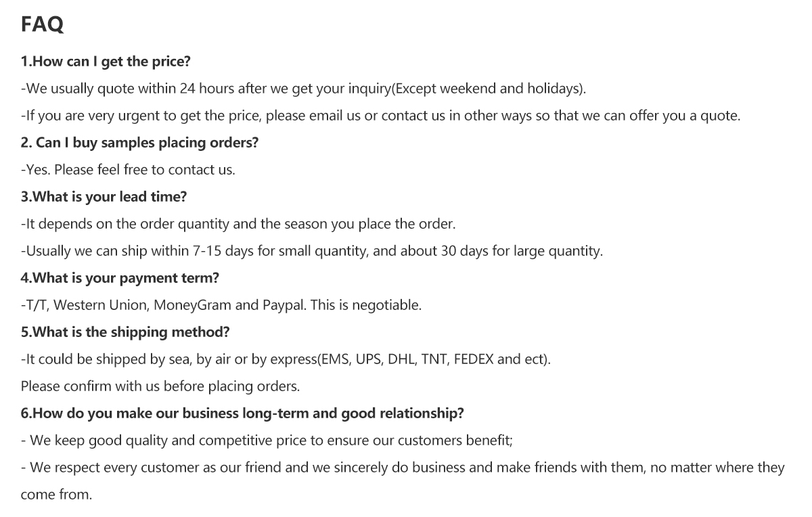Click the '24 hours' quote response line
The height and width of the screenshot is (517, 812).
(x=304, y=89)
